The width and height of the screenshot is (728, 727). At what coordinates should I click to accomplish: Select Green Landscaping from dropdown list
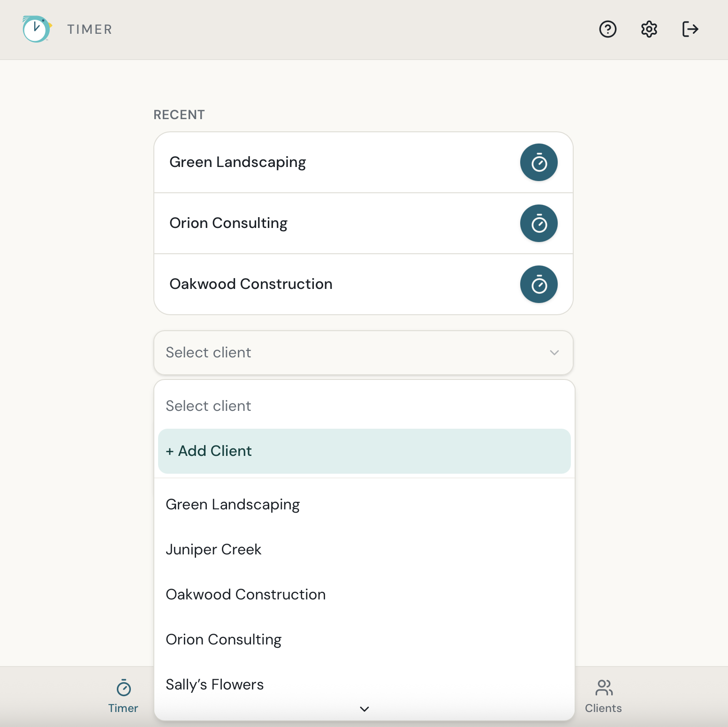pos(364,505)
